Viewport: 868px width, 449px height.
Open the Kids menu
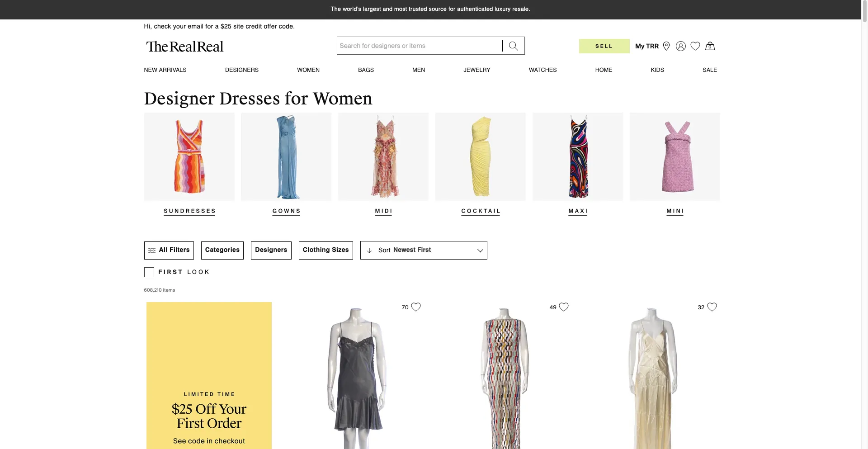[x=657, y=70]
